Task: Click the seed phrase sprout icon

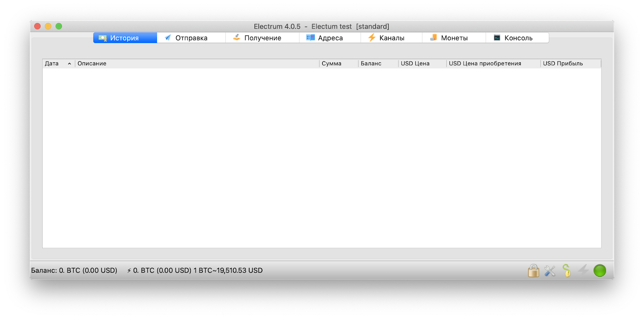Action: coord(566,271)
